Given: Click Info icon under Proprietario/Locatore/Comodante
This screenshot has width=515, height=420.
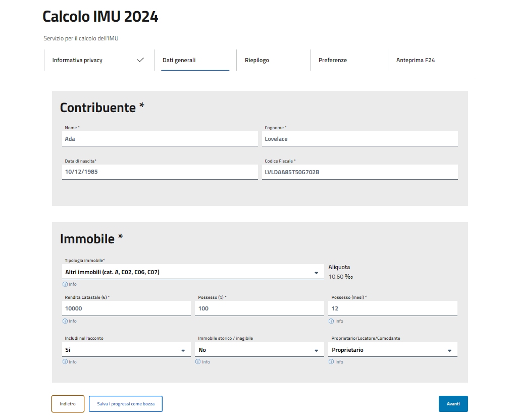Looking at the screenshot, I should (331, 362).
